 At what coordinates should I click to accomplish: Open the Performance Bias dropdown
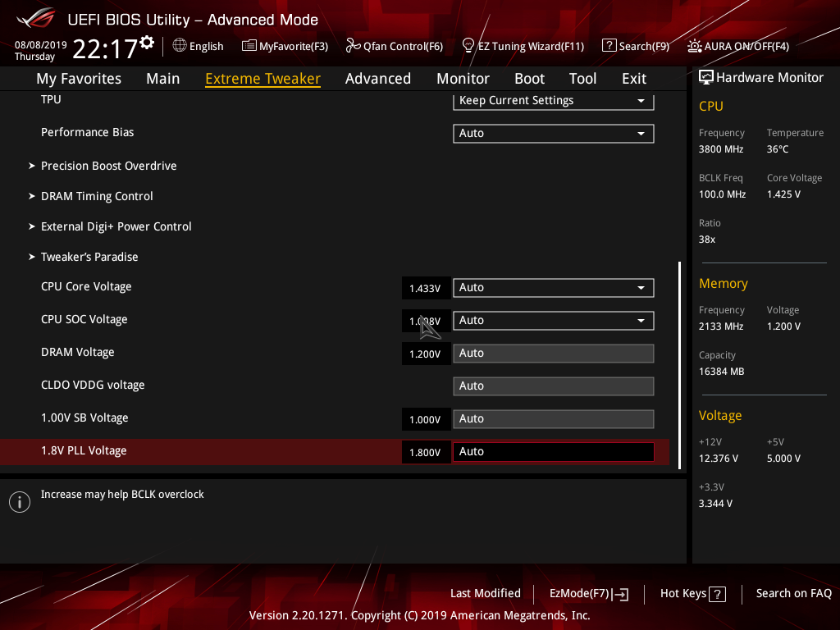click(553, 133)
